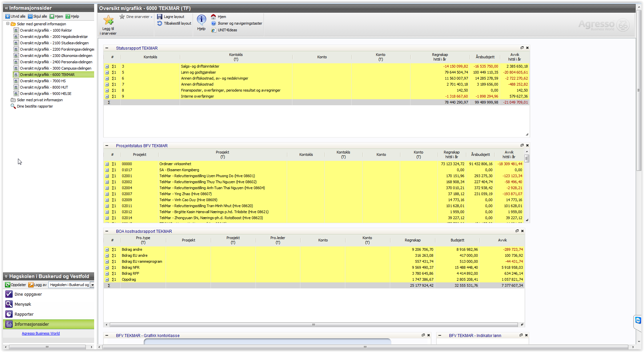Collapse Sider med generell informasjon folder
This screenshot has width=644, height=352.
[x=8, y=24]
